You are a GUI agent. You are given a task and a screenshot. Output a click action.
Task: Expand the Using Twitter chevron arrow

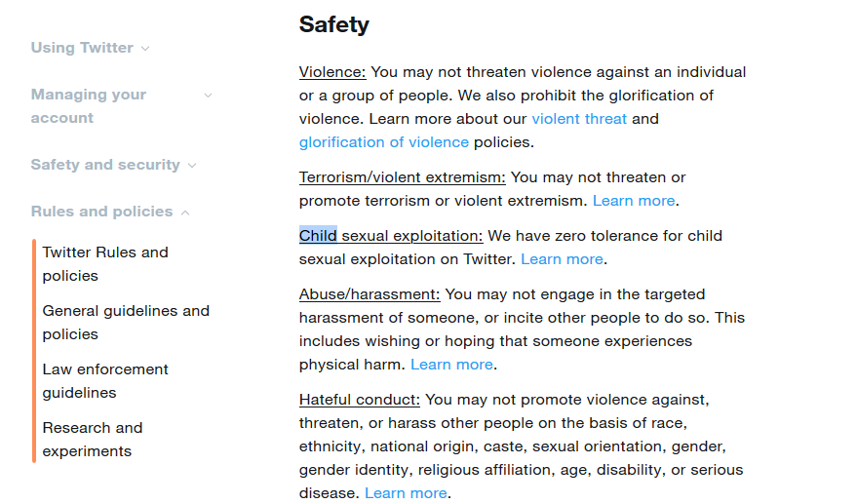tap(145, 48)
